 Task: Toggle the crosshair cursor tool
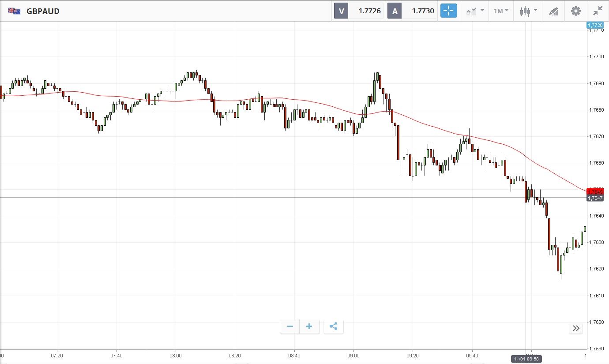(x=448, y=11)
